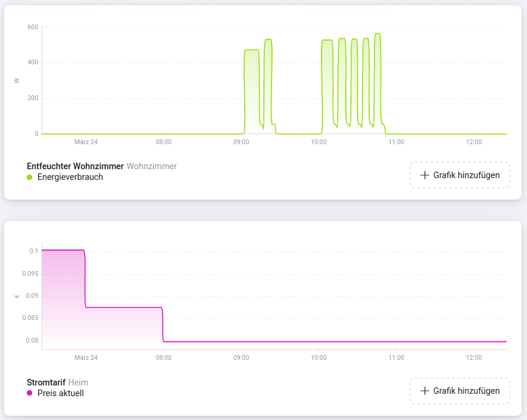Toggle the Energieverbrauch series label
Screen dimensions: 527x420
[x=70, y=177]
